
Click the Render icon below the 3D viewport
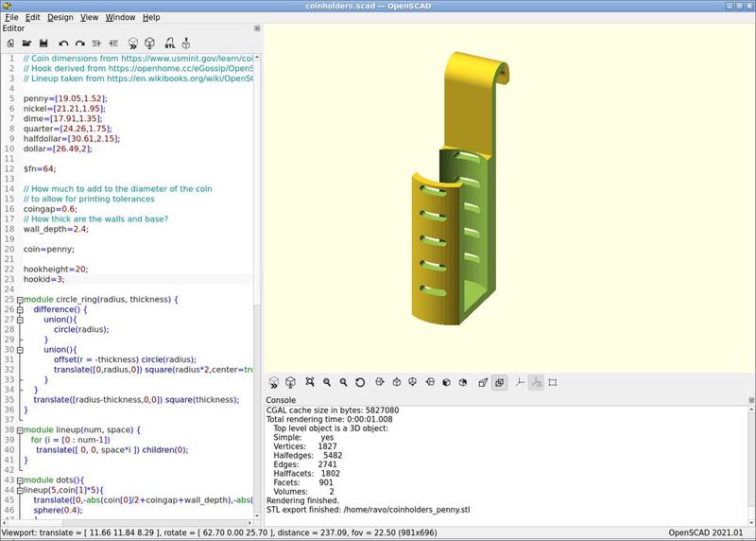(290, 383)
